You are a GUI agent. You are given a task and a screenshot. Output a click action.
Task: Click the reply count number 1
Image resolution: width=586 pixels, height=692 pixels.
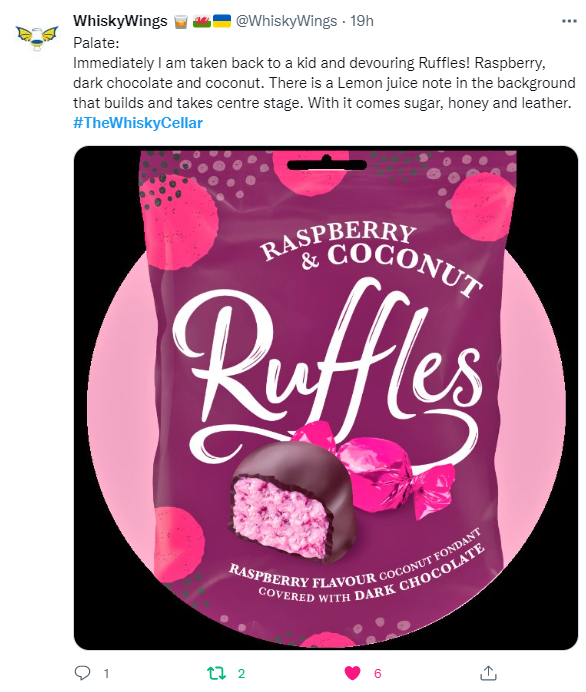(x=106, y=673)
